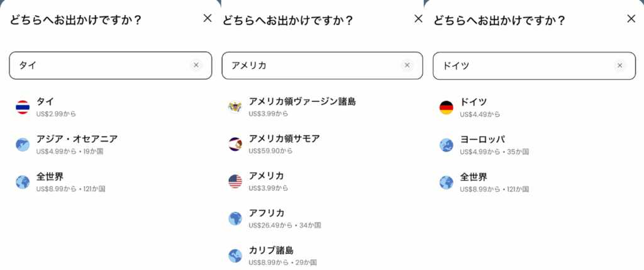This screenshot has height=270, width=644.
Task: Click the Thailand flag icon
Action: (x=23, y=107)
